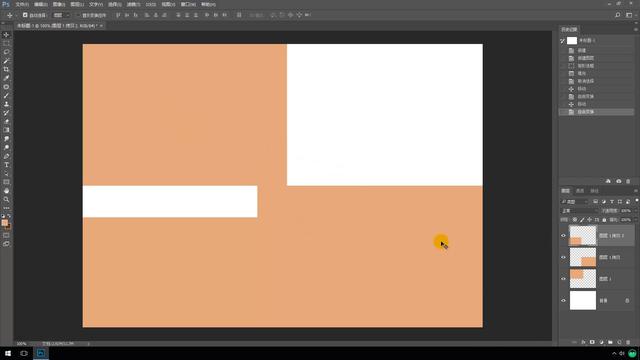The width and height of the screenshot is (640, 360).
Task: Click the lock all padlock icon
Action: coord(604,220)
